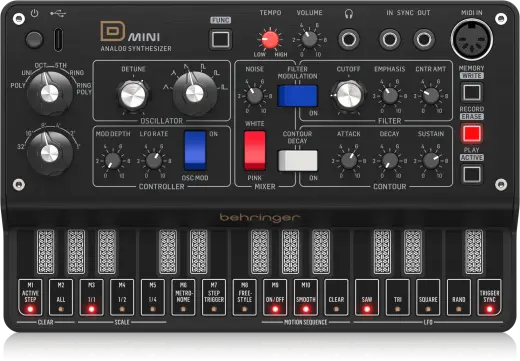
Task: Tap the red RECORD ERASE button
Action: pos(472,133)
